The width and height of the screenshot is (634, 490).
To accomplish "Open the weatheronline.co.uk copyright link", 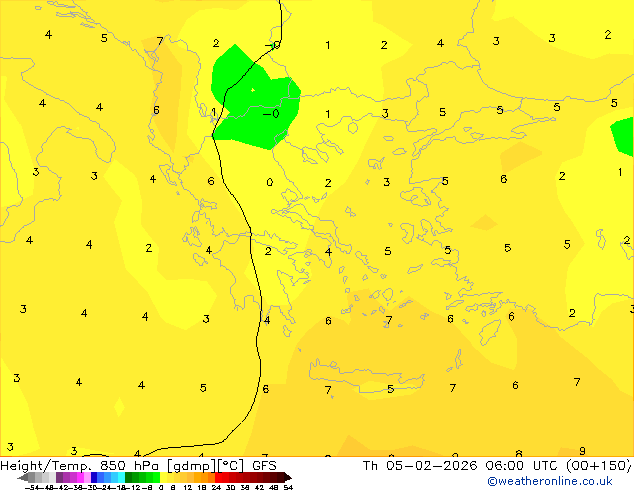I will (x=550, y=481).
